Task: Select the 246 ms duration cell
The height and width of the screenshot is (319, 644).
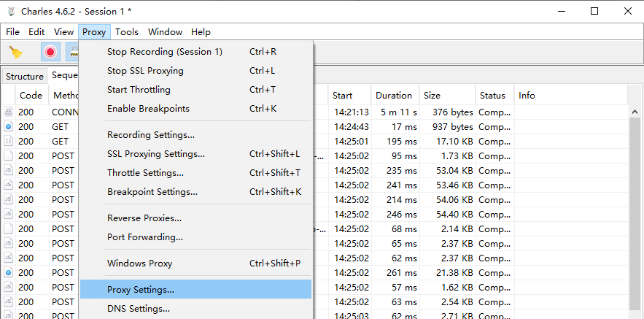Action: coord(395,214)
